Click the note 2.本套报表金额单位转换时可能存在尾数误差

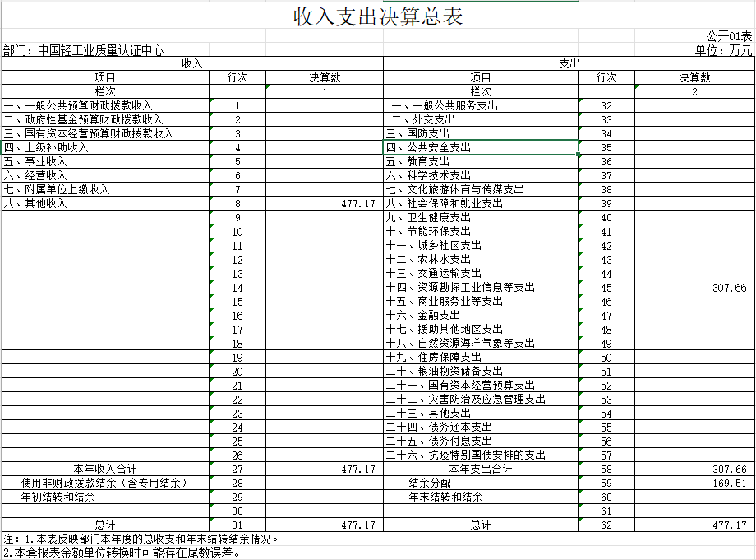(122, 553)
